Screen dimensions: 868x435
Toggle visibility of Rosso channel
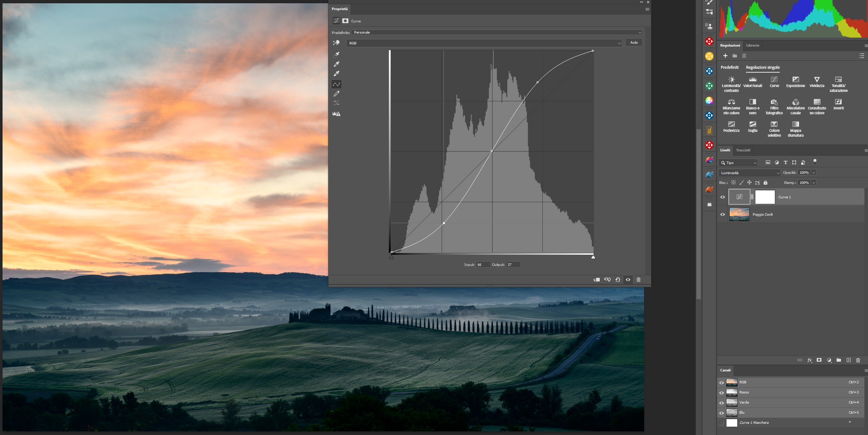pos(721,393)
